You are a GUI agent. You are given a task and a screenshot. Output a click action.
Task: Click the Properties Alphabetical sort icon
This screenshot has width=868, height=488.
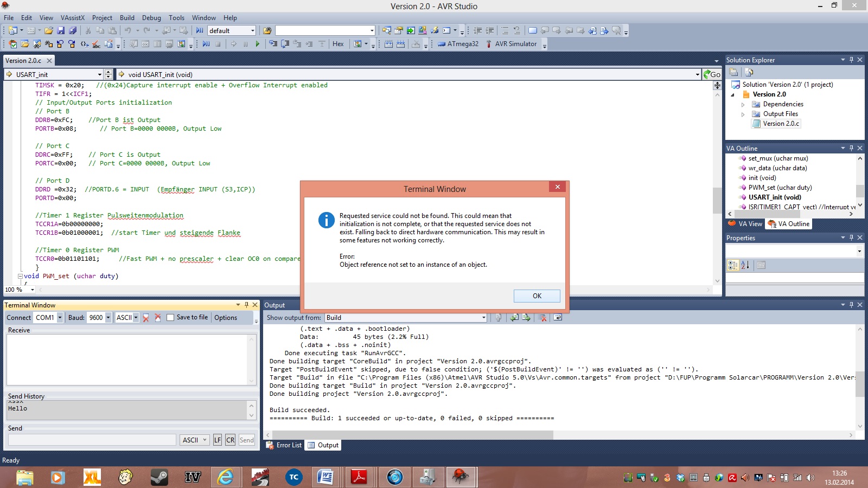(x=745, y=265)
